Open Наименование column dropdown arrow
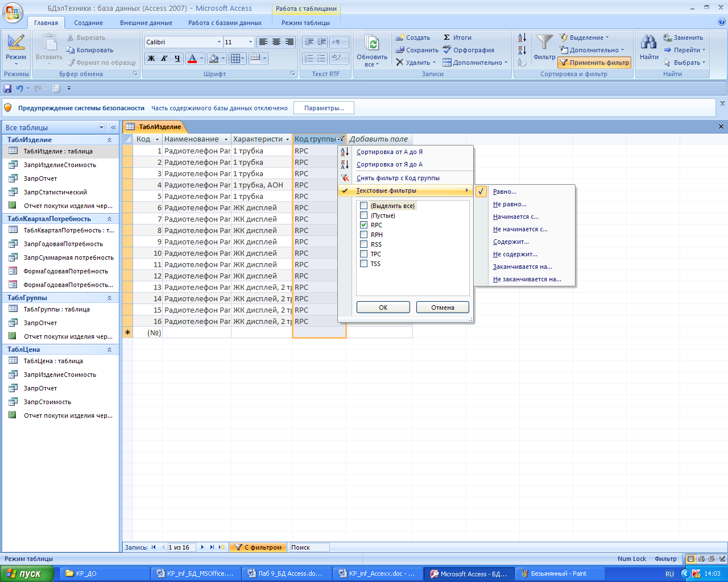 226,139
